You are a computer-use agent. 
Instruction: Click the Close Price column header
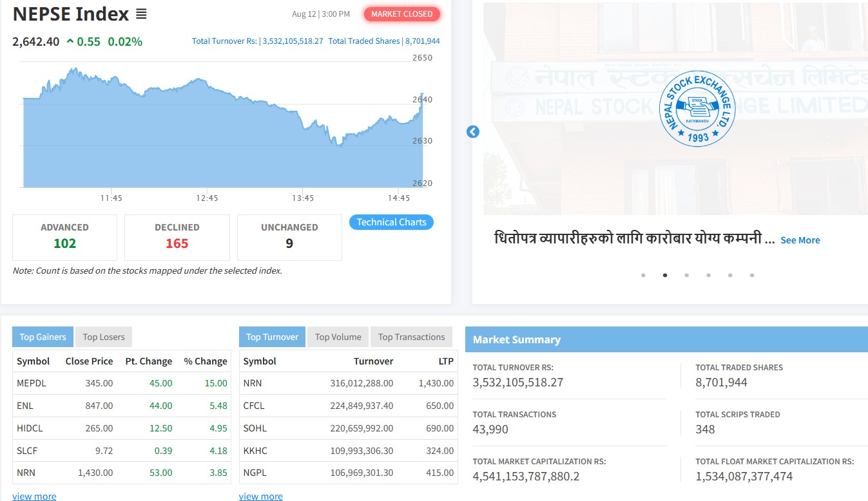(x=89, y=361)
